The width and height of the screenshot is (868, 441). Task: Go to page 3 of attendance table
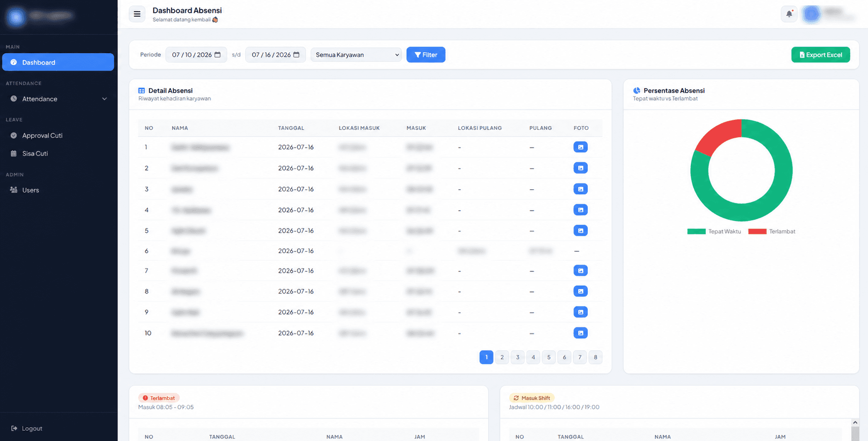pyautogui.click(x=518, y=357)
